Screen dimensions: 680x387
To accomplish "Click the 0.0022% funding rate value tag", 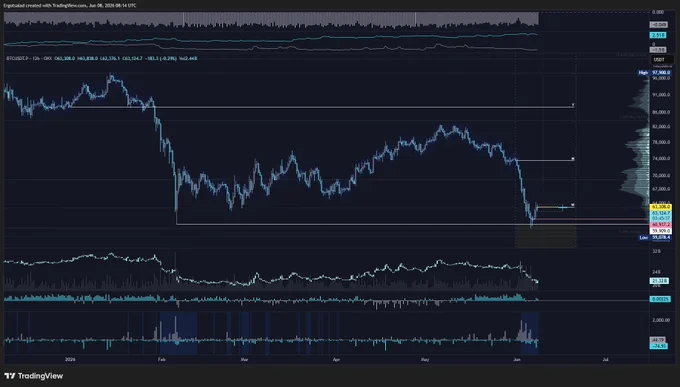I will coord(660,299).
